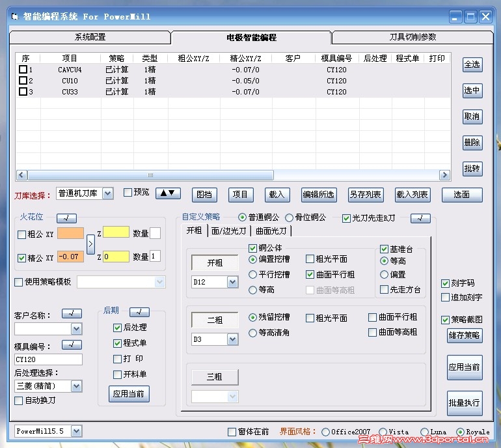Click the left arrow of the list scrollbar
This screenshot has width=501, height=448.
(21, 175)
